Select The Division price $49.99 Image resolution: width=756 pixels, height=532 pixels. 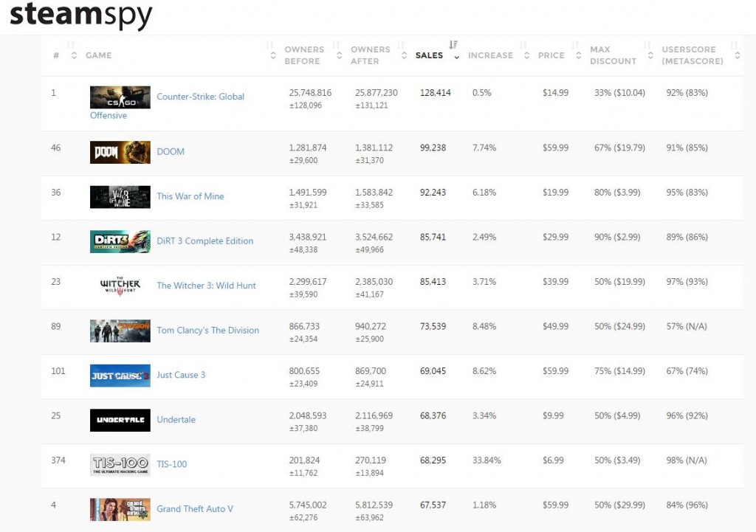(x=555, y=326)
